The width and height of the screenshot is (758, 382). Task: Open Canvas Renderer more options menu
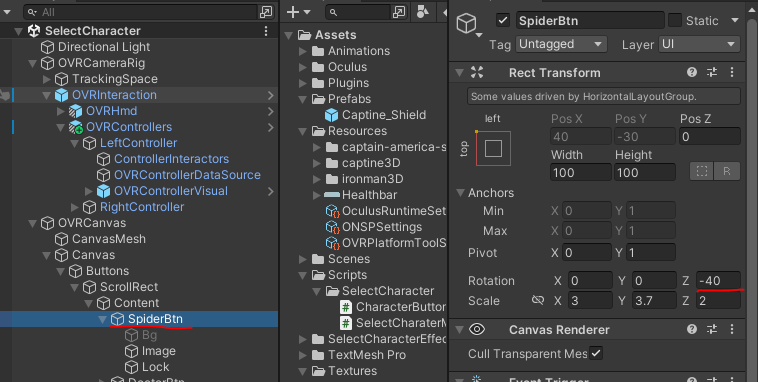point(732,329)
